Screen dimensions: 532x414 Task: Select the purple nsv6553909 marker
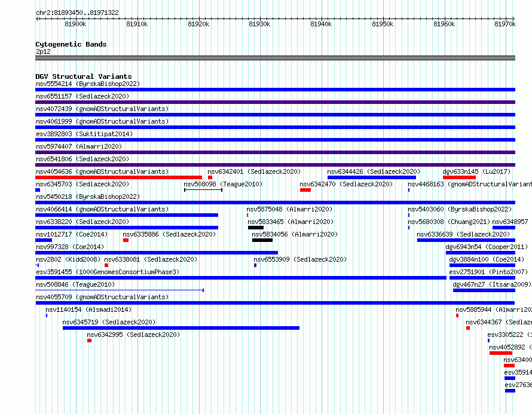click(255, 265)
